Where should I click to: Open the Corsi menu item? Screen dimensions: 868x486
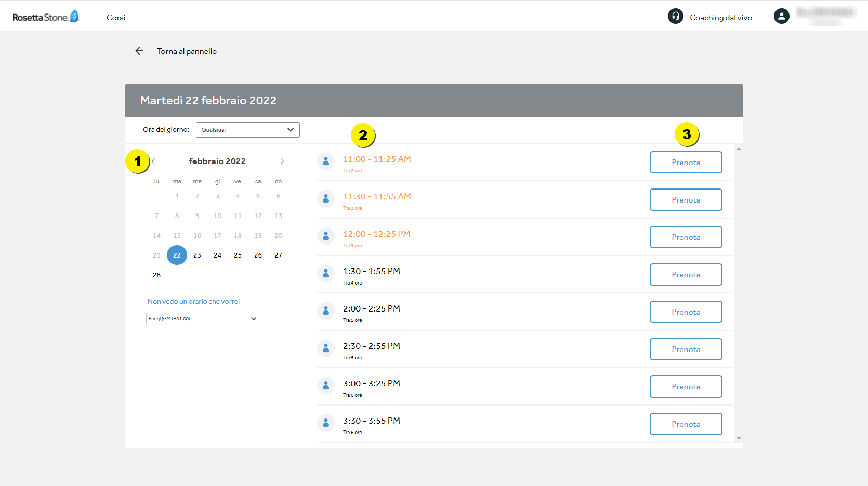[116, 18]
